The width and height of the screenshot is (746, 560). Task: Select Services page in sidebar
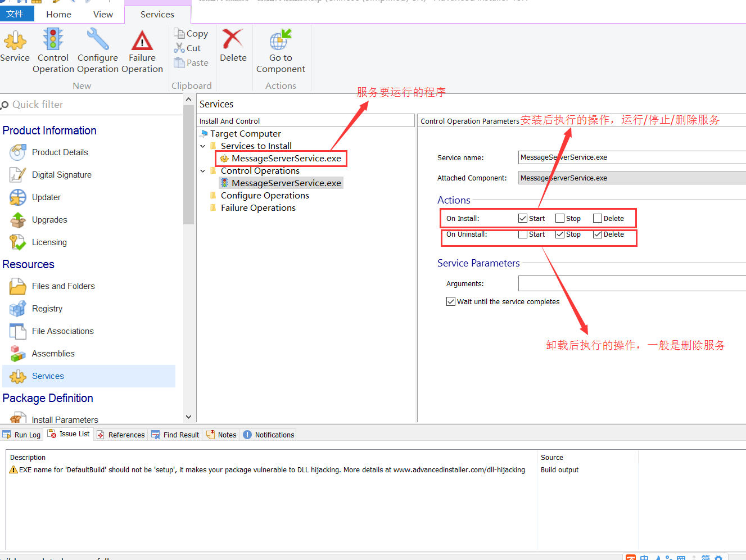click(89, 376)
